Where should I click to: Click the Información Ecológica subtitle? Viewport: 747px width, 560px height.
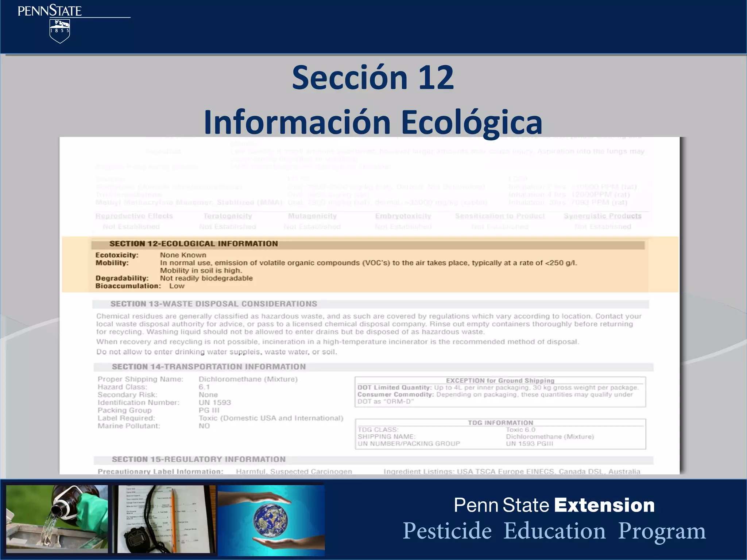(x=373, y=122)
